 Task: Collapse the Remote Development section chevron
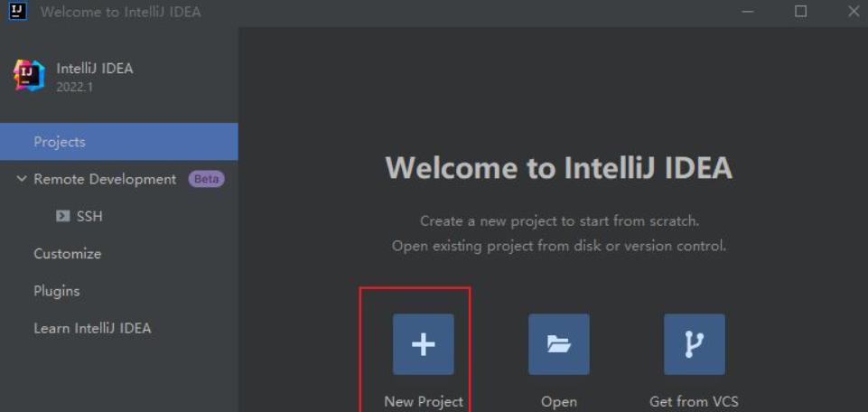tap(22, 179)
